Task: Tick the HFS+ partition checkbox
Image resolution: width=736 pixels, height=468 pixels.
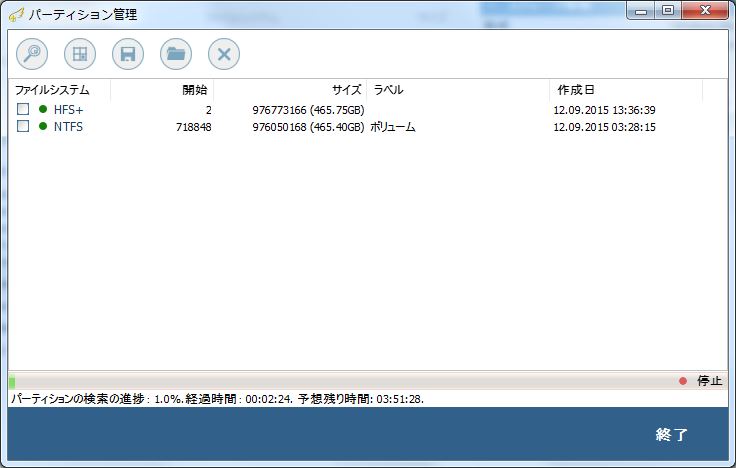Action: click(x=23, y=109)
